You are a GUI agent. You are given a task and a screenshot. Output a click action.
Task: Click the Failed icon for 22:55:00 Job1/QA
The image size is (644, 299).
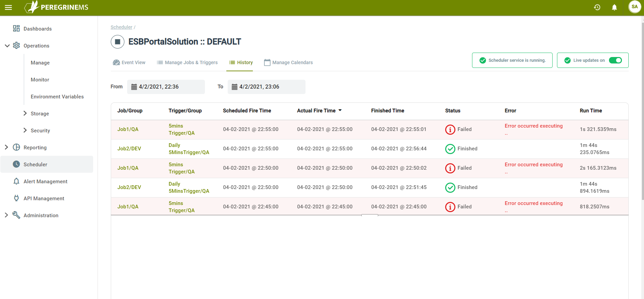pos(450,129)
